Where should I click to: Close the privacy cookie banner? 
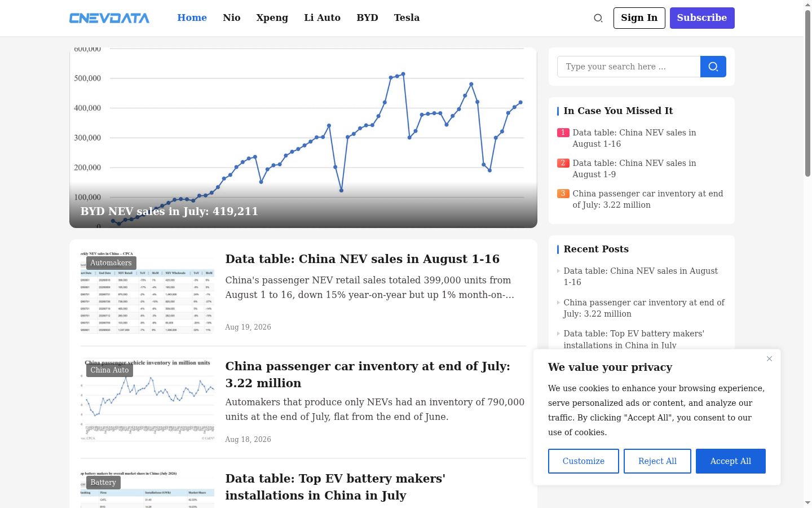pos(769,359)
